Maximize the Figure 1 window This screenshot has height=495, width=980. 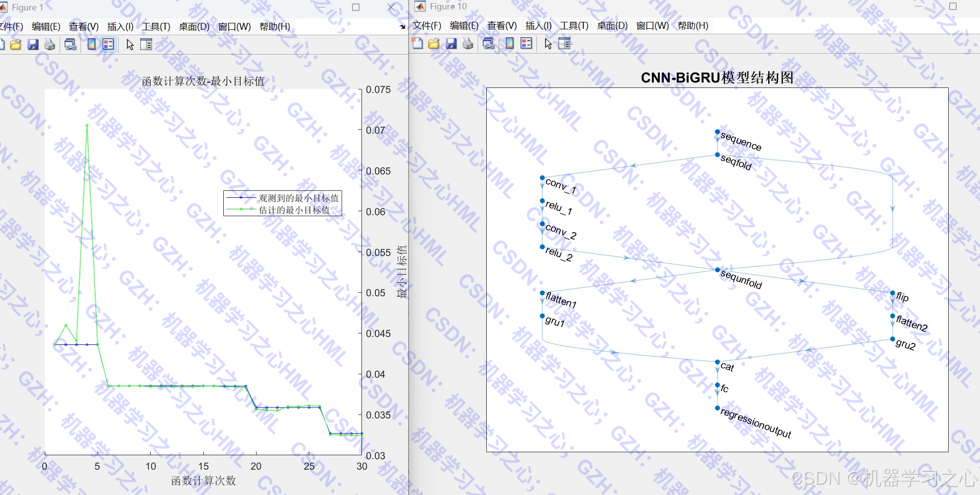tap(356, 7)
